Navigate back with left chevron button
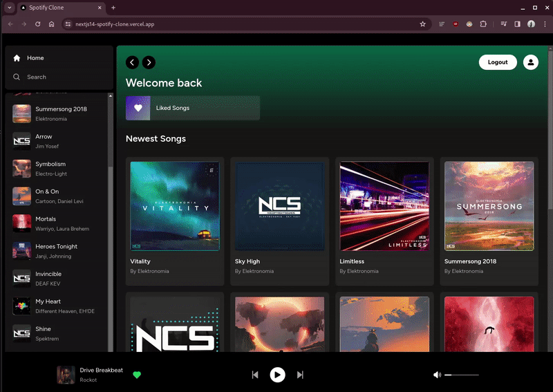 click(132, 62)
